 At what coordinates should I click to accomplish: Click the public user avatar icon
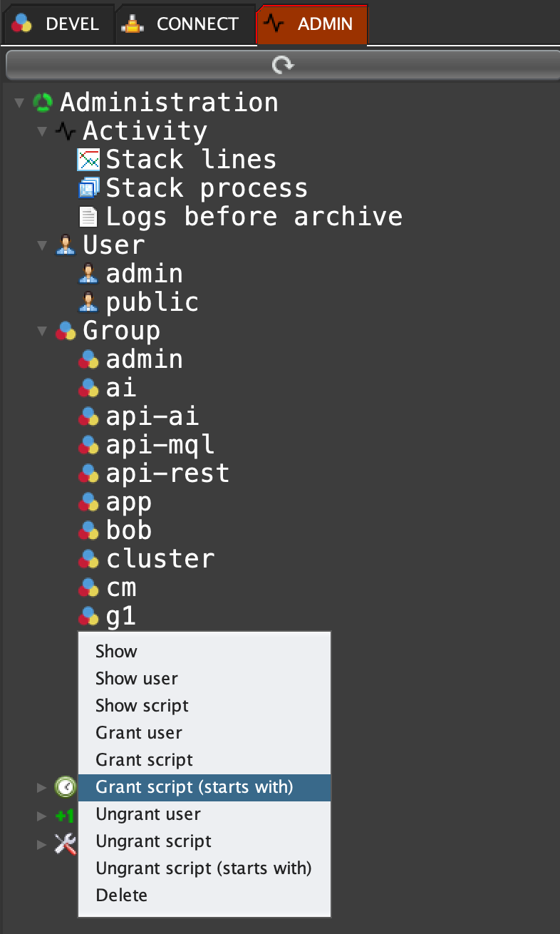click(88, 302)
